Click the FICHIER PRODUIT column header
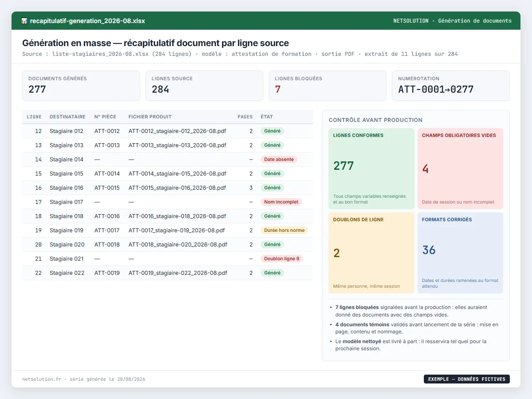Screen dimensions: 532x399 (150, 117)
